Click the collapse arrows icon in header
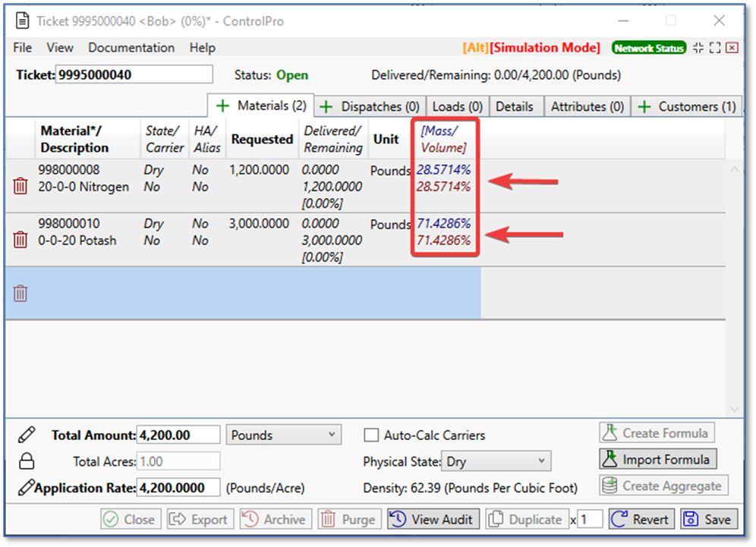Image resolution: width=756 pixels, height=547 pixels. click(698, 48)
